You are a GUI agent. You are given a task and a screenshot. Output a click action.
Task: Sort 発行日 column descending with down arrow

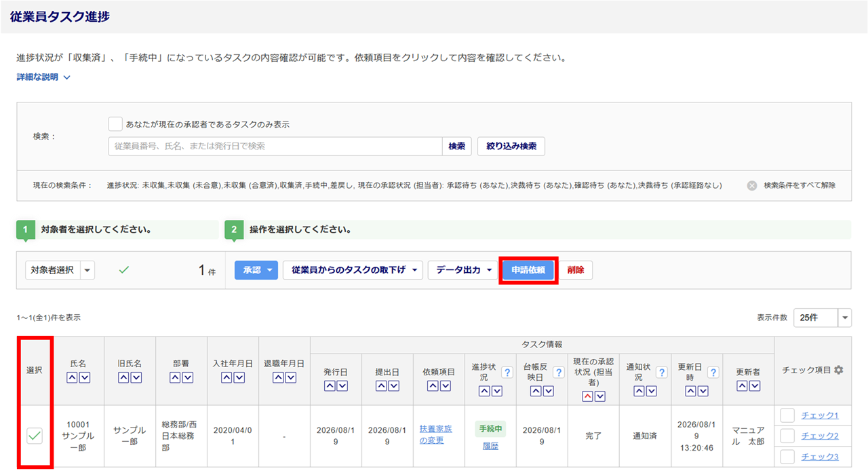click(x=342, y=386)
